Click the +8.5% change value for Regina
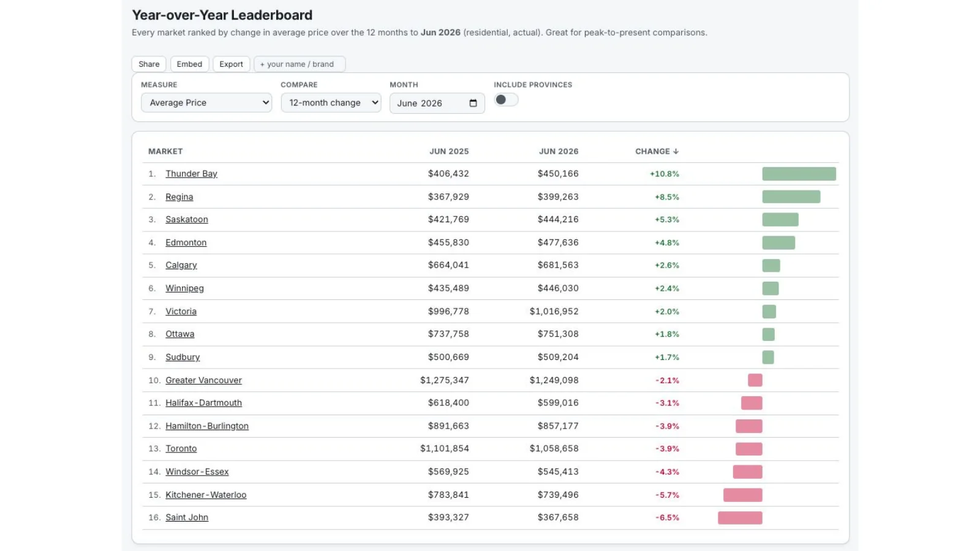The image size is (980, 551). point(667,197)
